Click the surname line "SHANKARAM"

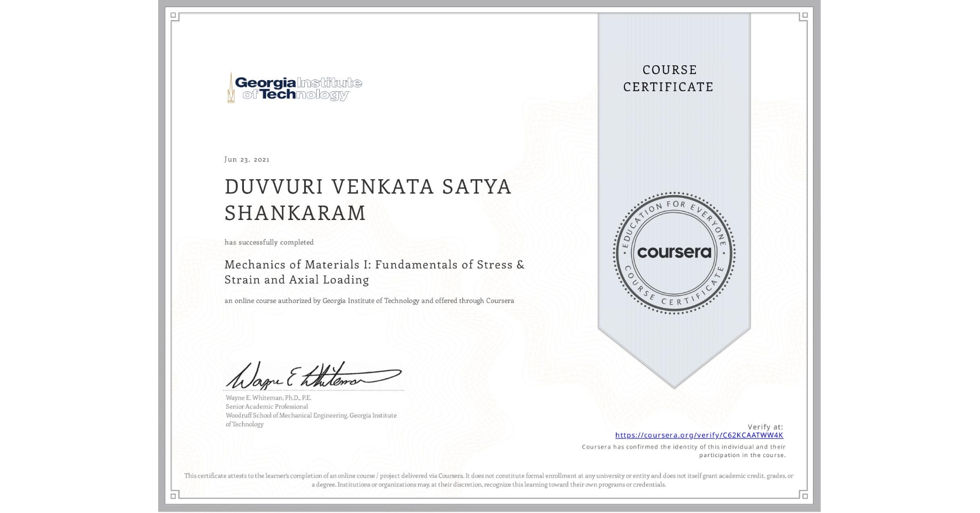295,213
